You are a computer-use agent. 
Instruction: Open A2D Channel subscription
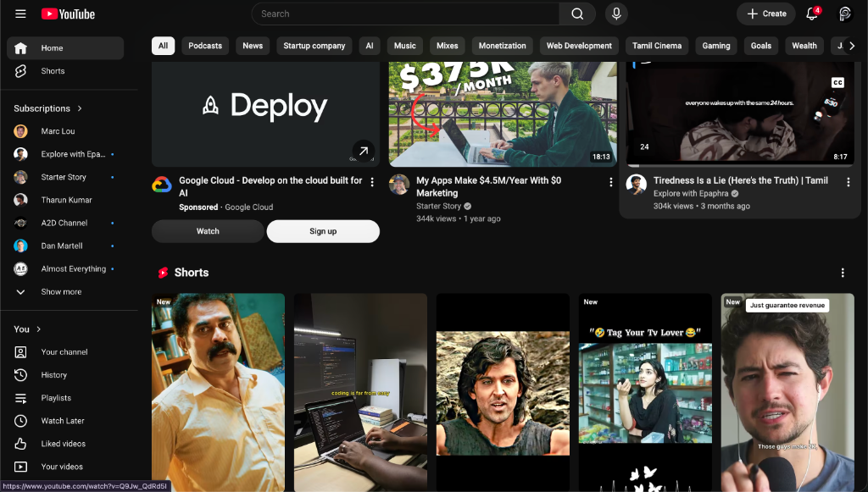[65, 223]
